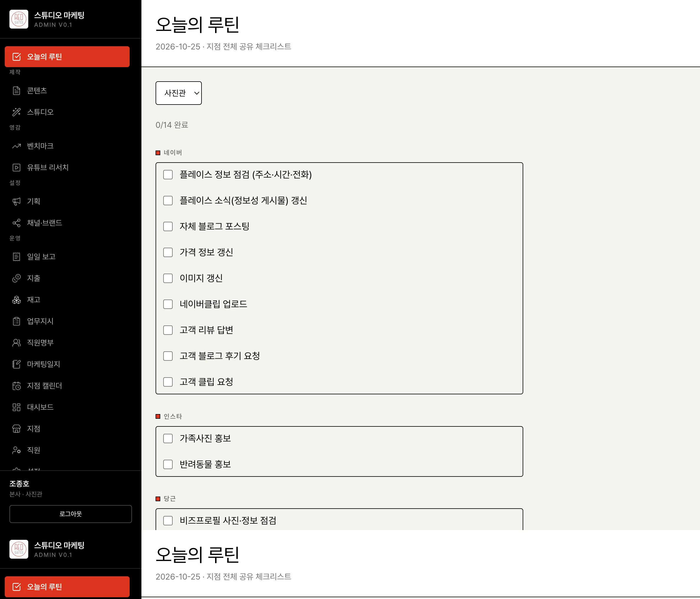The width and height of the screenshot is (700, 599).
Task: Open 마케팅일지 from the sidebar
Action: point(67,364)
